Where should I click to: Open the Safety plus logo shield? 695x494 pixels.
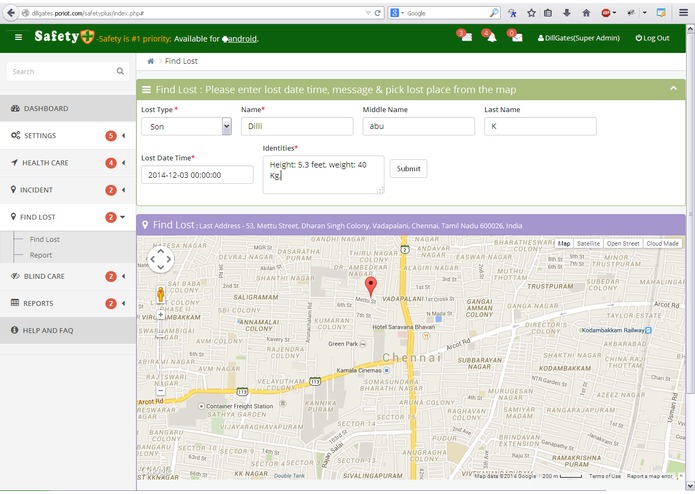pyautogui.click(x=87, y=36)
